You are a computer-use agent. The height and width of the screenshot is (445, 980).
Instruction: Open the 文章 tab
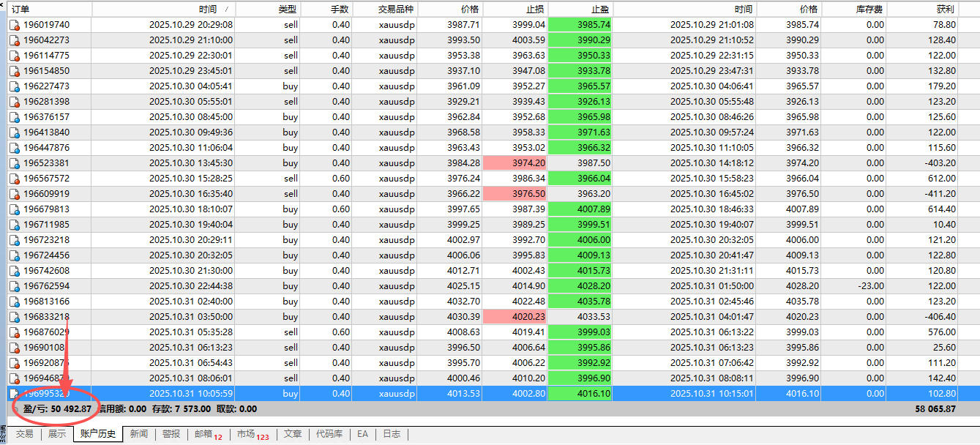pos(293,434)
